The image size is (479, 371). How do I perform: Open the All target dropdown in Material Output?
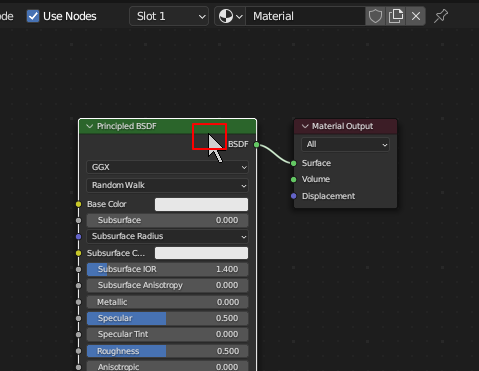[345, 144]
